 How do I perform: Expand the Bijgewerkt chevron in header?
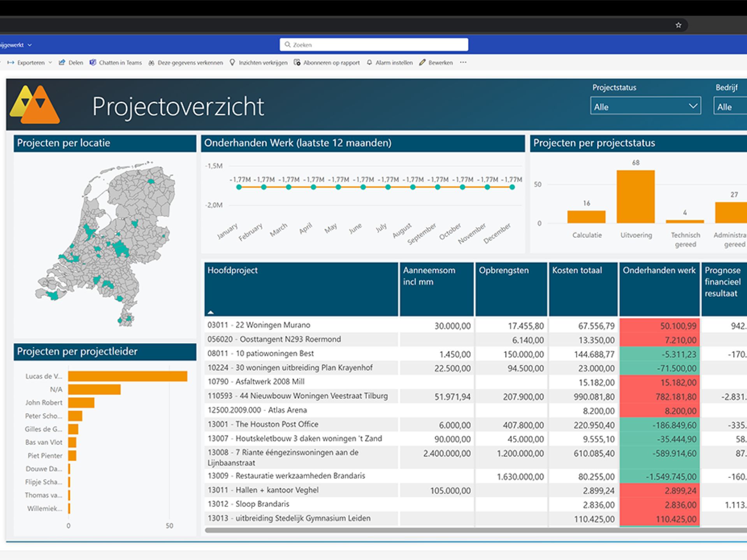[x=30, y=45]
